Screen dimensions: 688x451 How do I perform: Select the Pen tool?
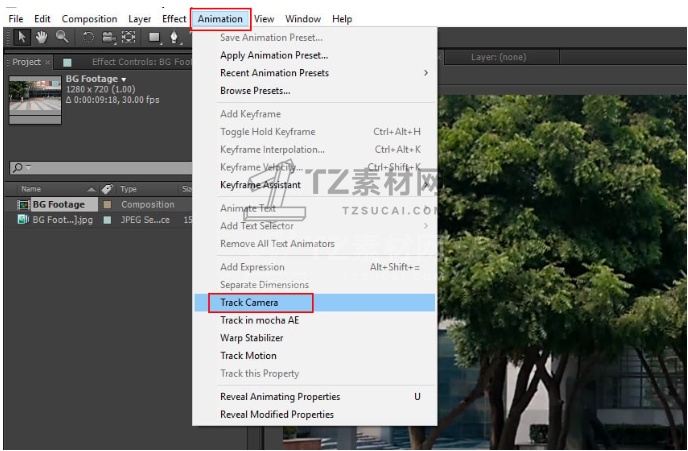(174, 37)
